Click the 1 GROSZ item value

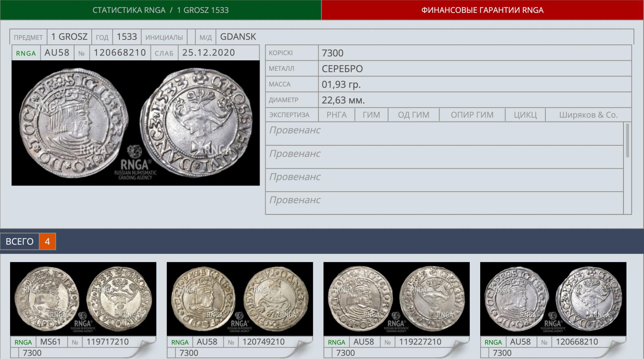point(69,37)
